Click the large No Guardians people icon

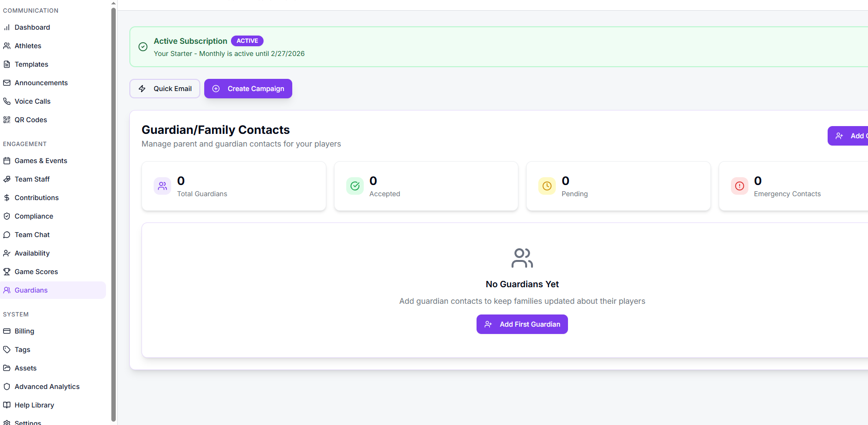(522, 258)
